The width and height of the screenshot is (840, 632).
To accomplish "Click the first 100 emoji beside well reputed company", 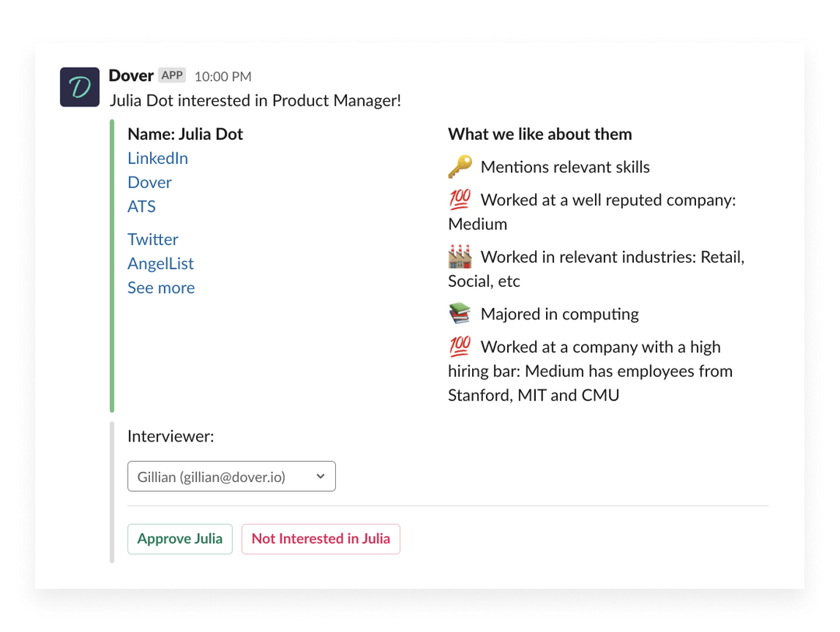I will point(460,200).
